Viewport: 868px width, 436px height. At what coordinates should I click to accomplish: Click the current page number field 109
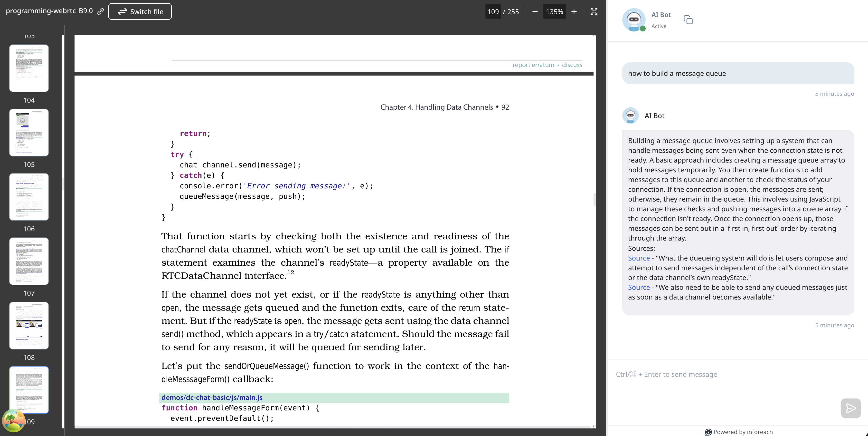[493, 11]
